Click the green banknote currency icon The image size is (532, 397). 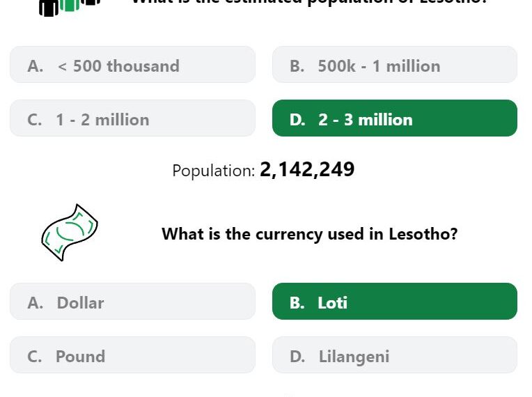70,233
